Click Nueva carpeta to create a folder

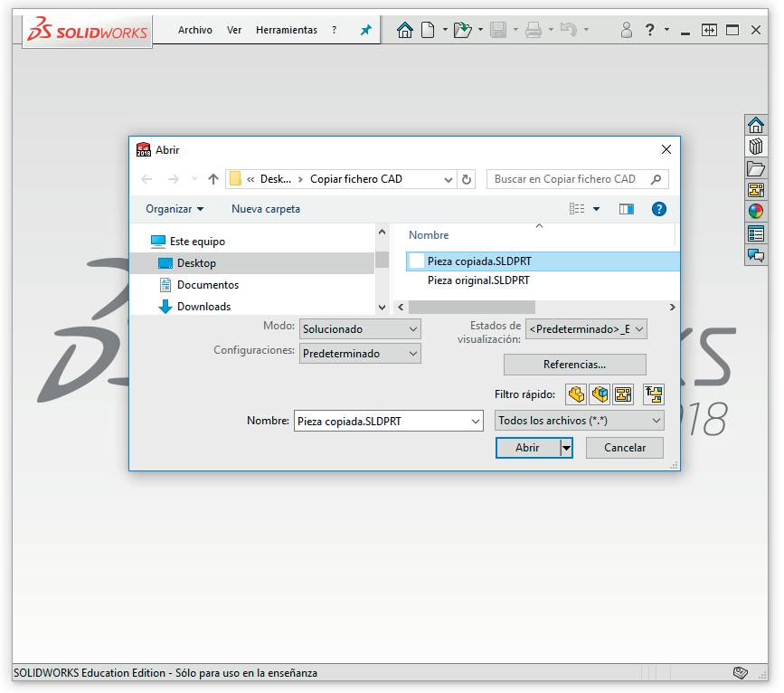click(266, 209)
